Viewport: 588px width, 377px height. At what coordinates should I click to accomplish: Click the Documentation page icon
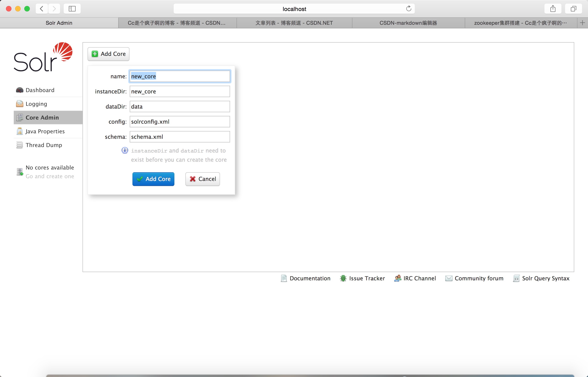point(284,278)
